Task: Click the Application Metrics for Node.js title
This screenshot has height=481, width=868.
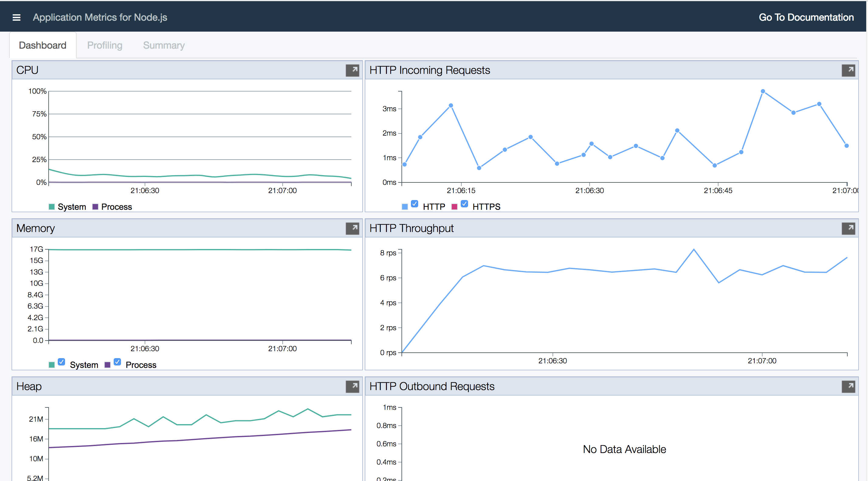Action: (x=100, y=18)
